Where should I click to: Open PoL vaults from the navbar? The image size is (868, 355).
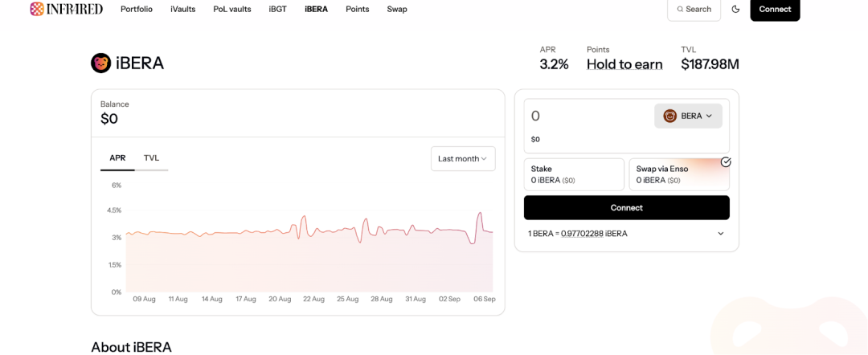click(231, 9)
